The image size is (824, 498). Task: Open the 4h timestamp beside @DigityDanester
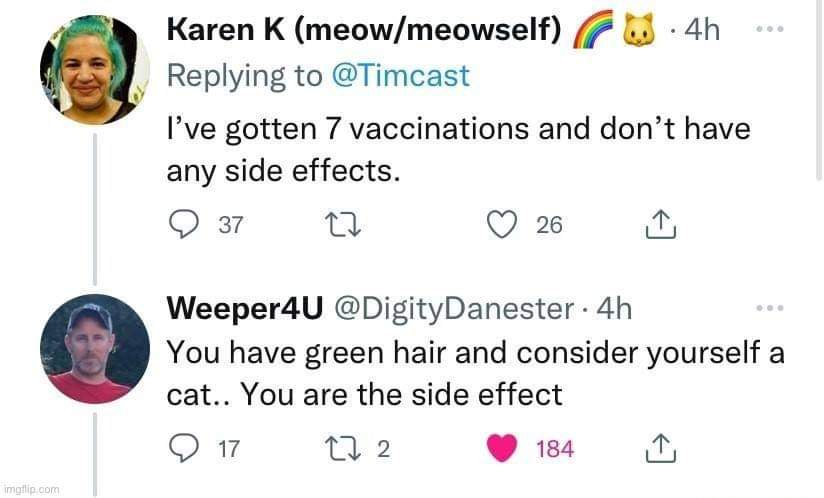point(613,310)
